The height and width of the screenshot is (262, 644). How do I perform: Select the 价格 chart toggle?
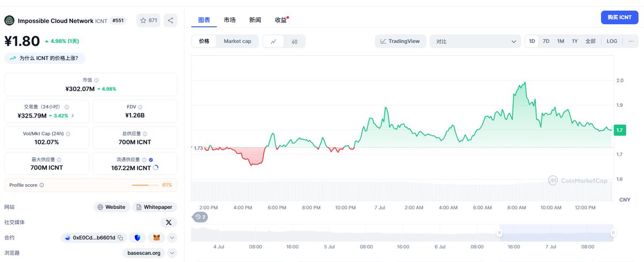pyautogui.click(x=204, y=41)
